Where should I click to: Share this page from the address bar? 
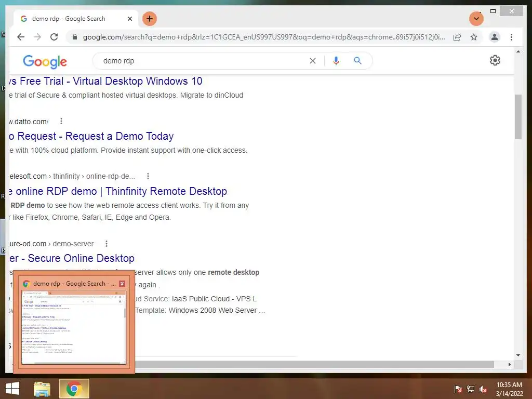(457, 37)
